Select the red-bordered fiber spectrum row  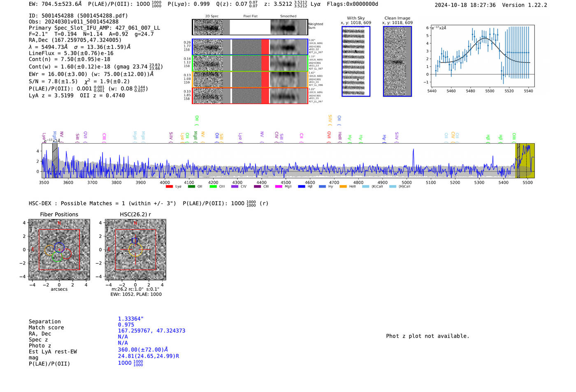click(250, 95)
